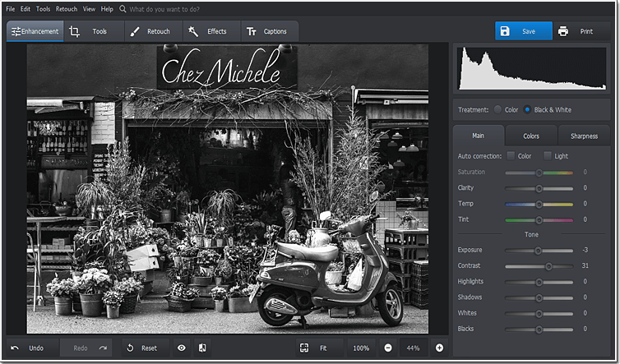Click the brush icon of Retouch tab
620x364 pixels.
(x=135, y=31)
